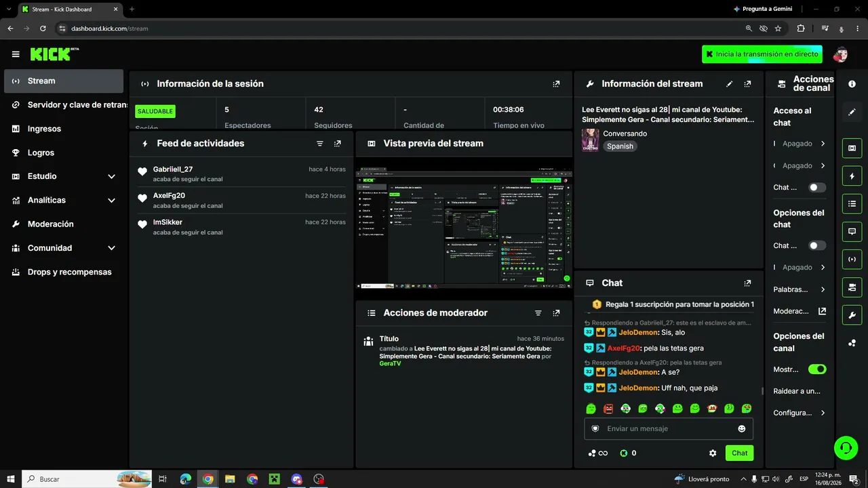This screenshot has width=868, height=488.
Task: Pop out Información del stream panel
Action: pyautogui.click(x=747, y=84)
